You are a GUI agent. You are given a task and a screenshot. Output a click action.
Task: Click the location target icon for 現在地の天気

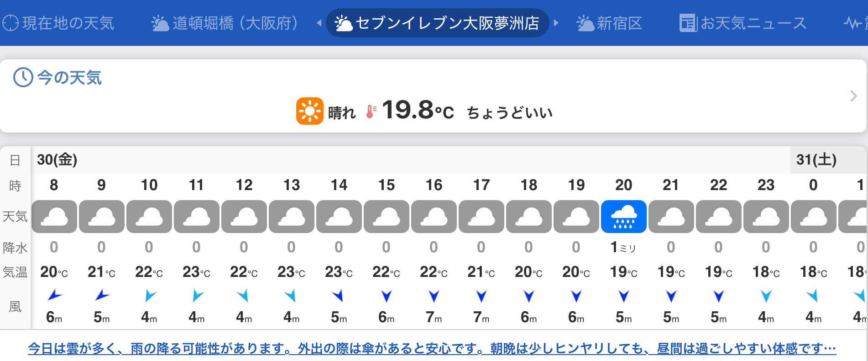10,23
